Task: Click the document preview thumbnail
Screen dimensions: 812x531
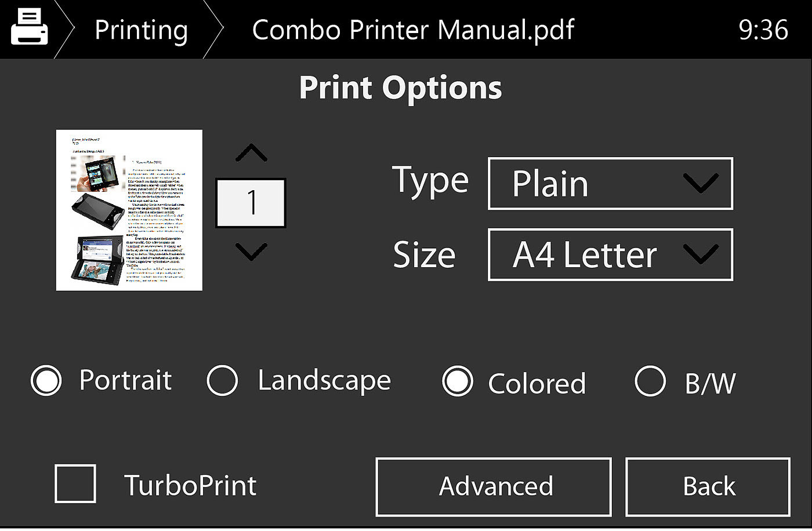Action: pyautogui.click(x=129, y=210)
